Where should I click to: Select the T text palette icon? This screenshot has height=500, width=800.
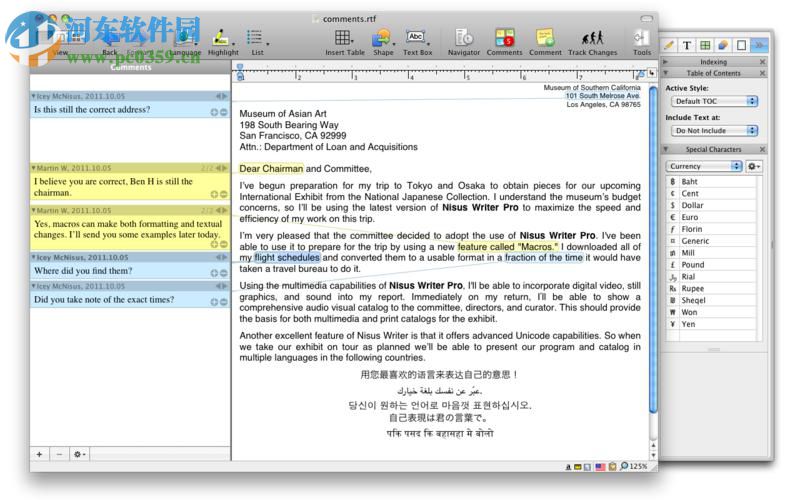pos(687,45)
